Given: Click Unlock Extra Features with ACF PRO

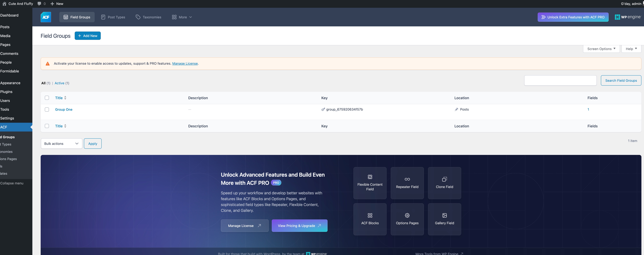Looking at the screenshot, I should pyautogui.click(x=573, y=17).
